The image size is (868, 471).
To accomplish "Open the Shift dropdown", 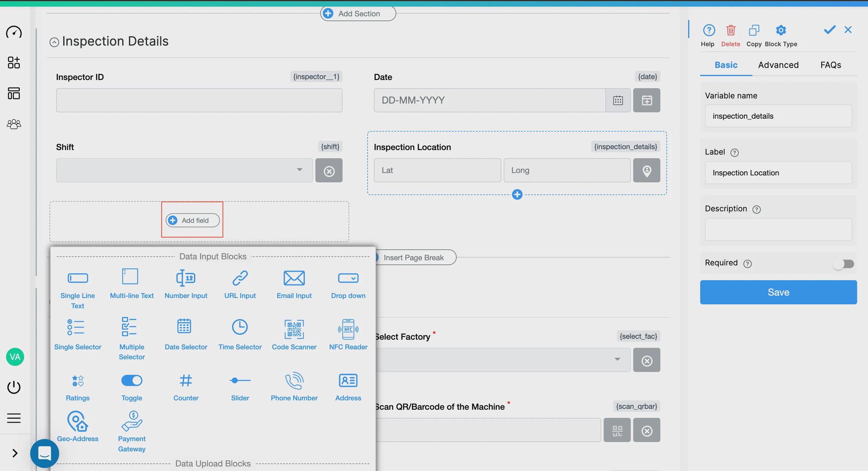I will click(184, 170).
